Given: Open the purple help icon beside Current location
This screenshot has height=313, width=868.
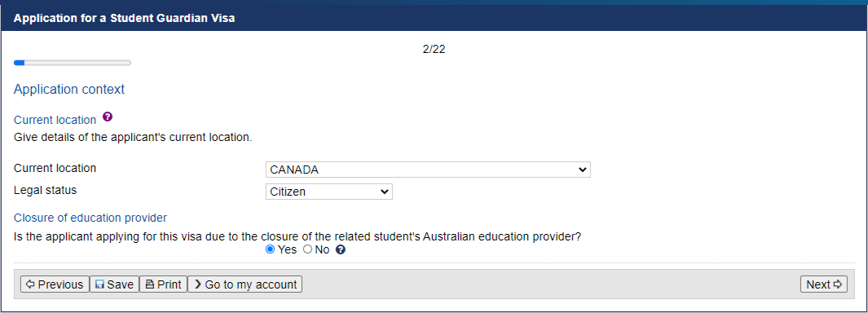Looking at the screenshot, I should (108, 117).
